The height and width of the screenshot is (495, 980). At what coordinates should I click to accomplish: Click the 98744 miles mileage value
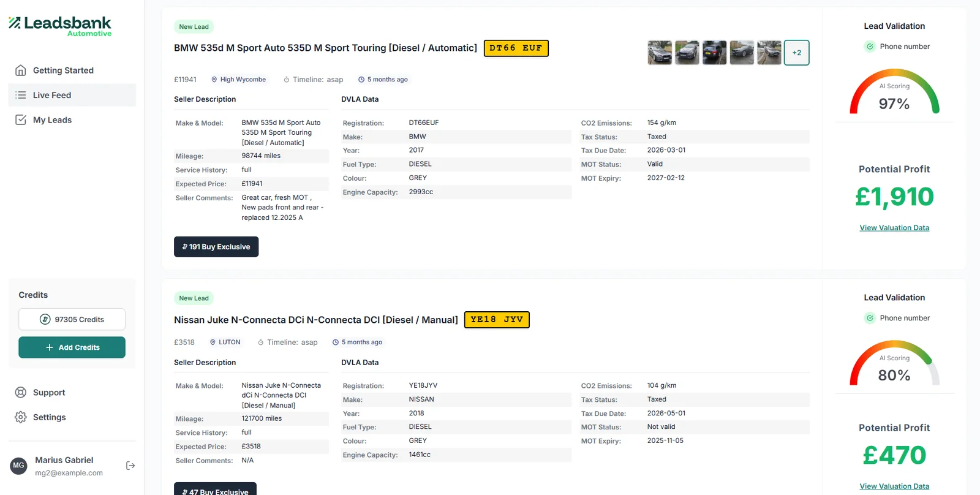pos(261,156)
